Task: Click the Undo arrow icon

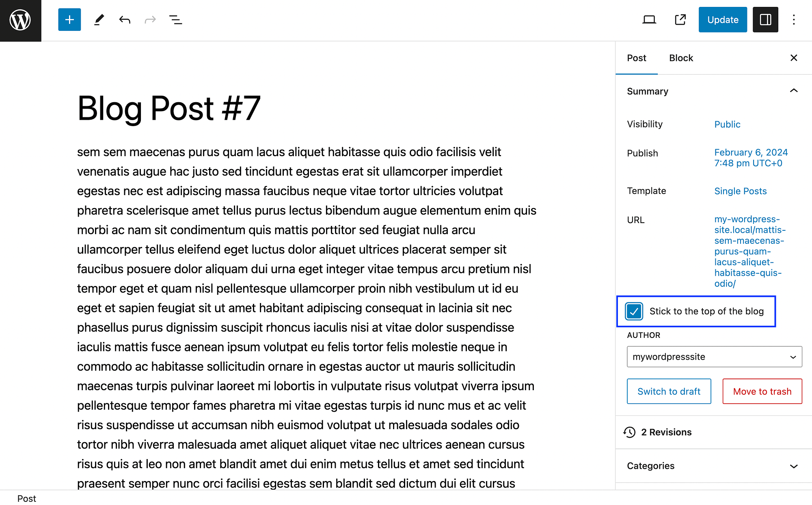Action: tap(124, 20)
